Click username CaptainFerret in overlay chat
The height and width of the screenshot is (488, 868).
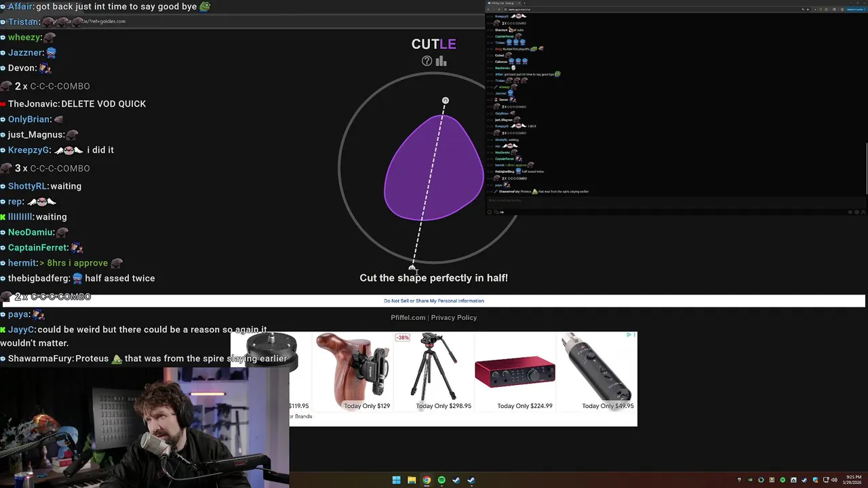[37, 248]
